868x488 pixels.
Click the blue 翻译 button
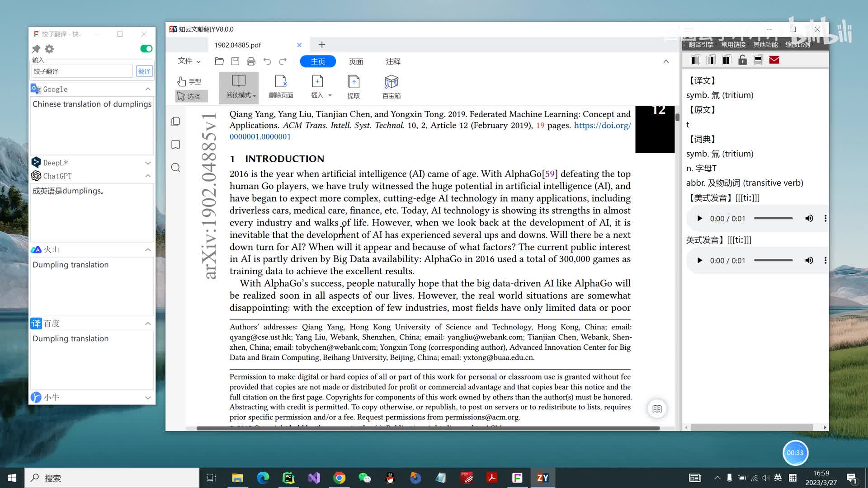[x=144, y=71]
